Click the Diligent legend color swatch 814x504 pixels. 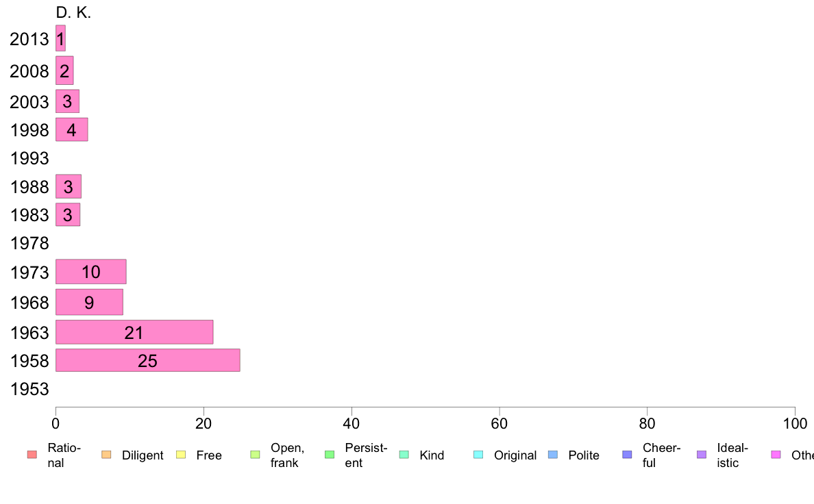tap(106, 455)
